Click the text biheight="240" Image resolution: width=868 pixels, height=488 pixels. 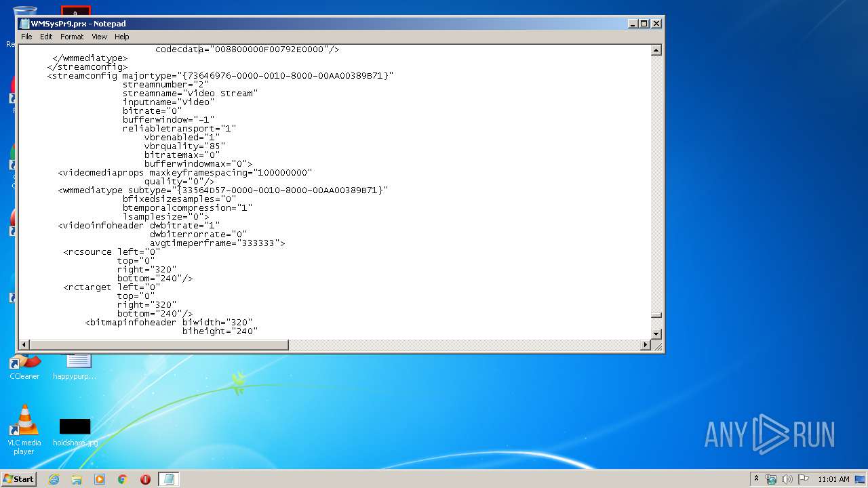[x=220, y=331]
